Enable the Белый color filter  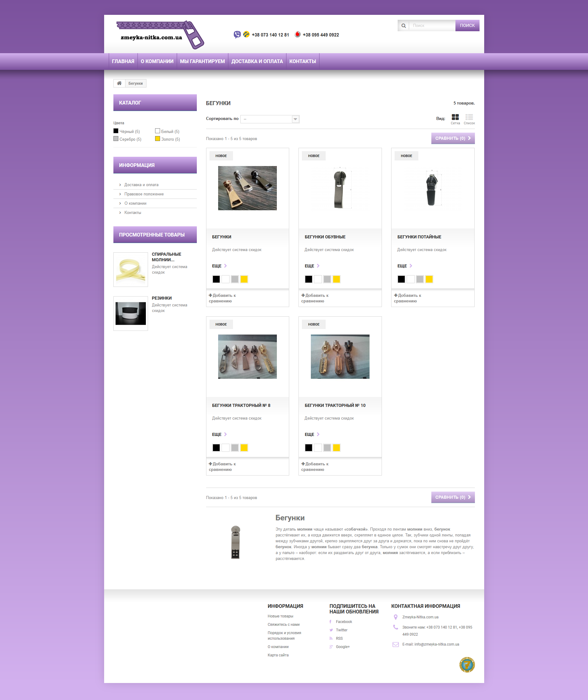pyautogui.click(x=158, y=131)
